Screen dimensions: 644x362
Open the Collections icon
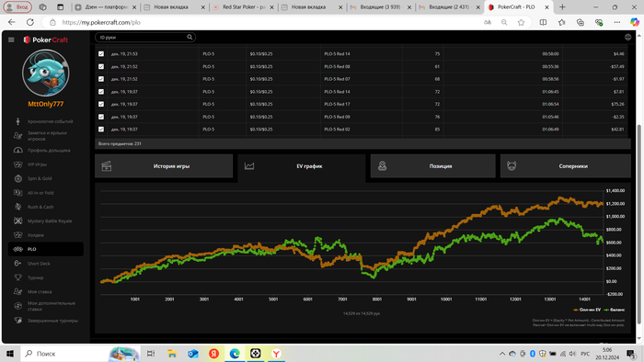(x=580, y=23)
